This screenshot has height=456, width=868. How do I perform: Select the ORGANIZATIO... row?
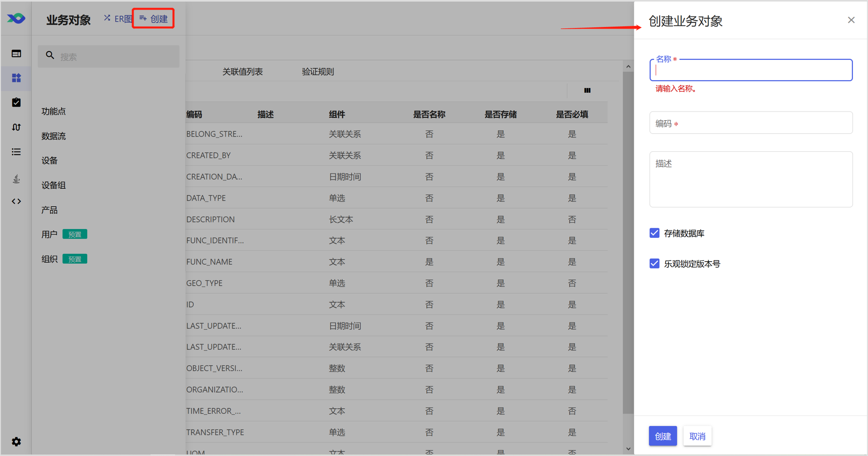[x=396, y=389]
